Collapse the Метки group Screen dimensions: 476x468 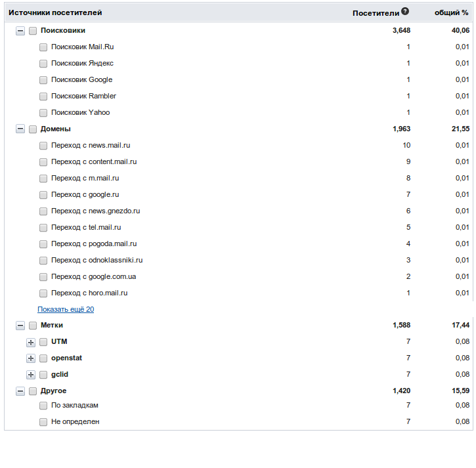(x=20, y=326)
